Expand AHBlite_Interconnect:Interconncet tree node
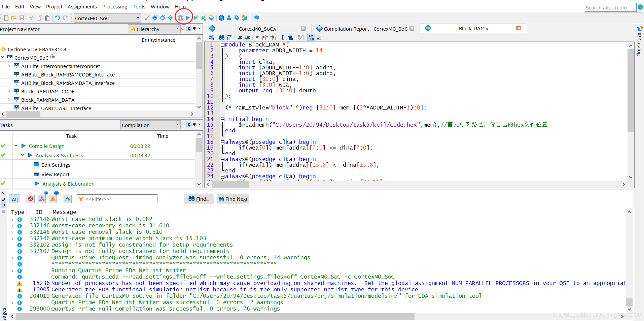Image resolution: width=644 pixels, height=321 pixels. (x=9, y=66)
